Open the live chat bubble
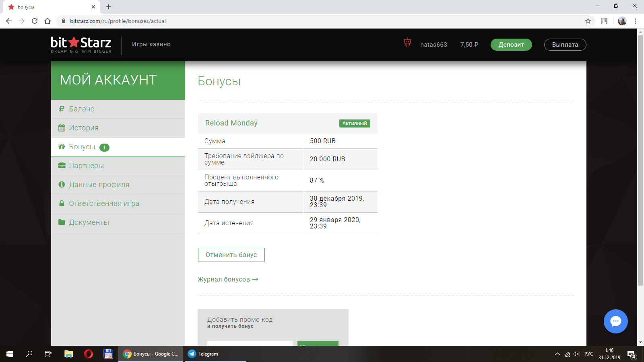 click(x=615, y=321)
